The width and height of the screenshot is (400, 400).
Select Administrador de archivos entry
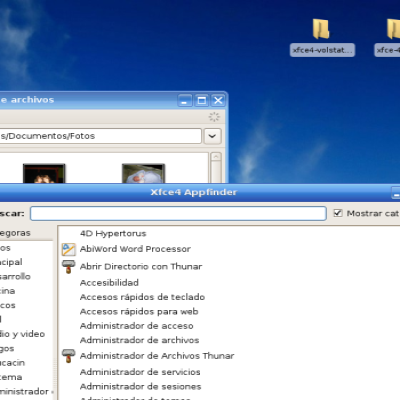point(139,340)
